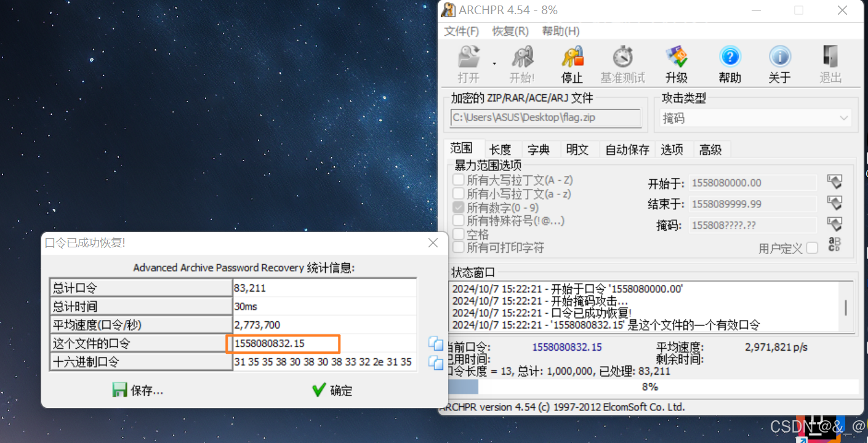Minimize the ARCHPR window

coord(755,10)
